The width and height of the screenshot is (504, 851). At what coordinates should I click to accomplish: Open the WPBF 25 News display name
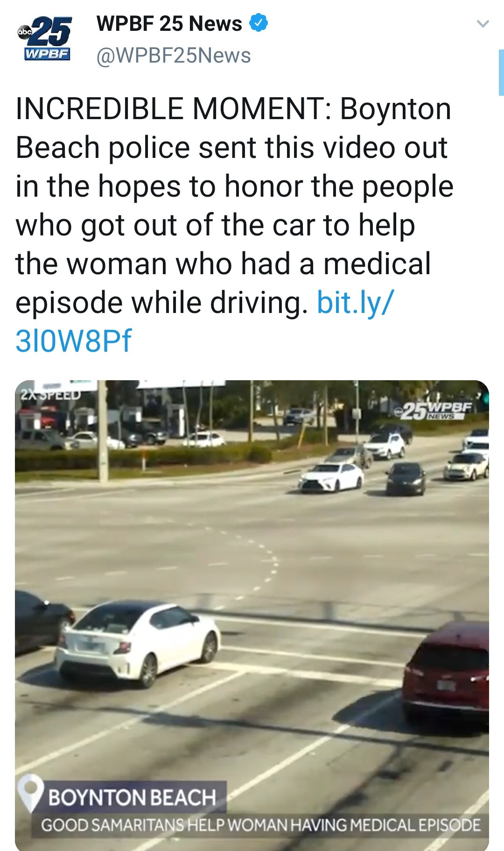point(169,23)
